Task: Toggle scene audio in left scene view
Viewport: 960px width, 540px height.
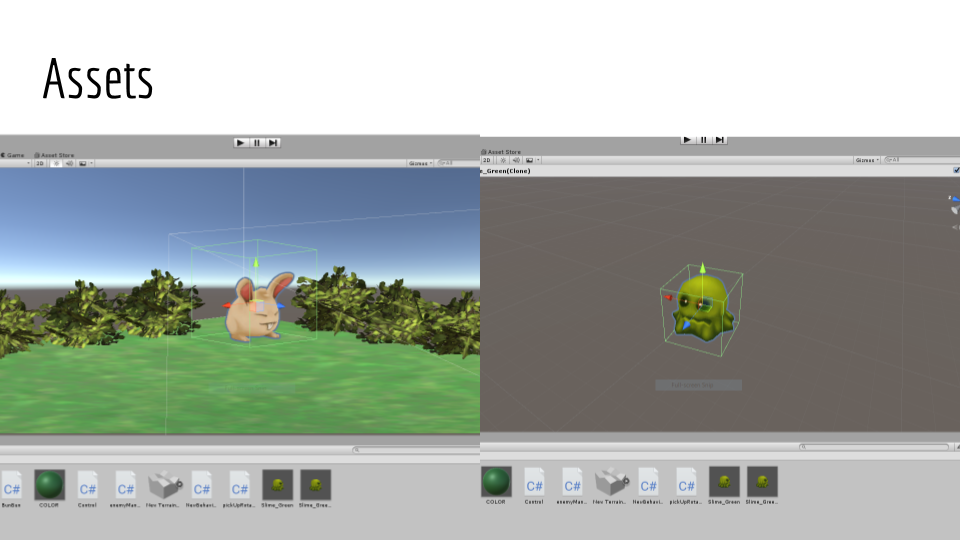Action: 69,163
